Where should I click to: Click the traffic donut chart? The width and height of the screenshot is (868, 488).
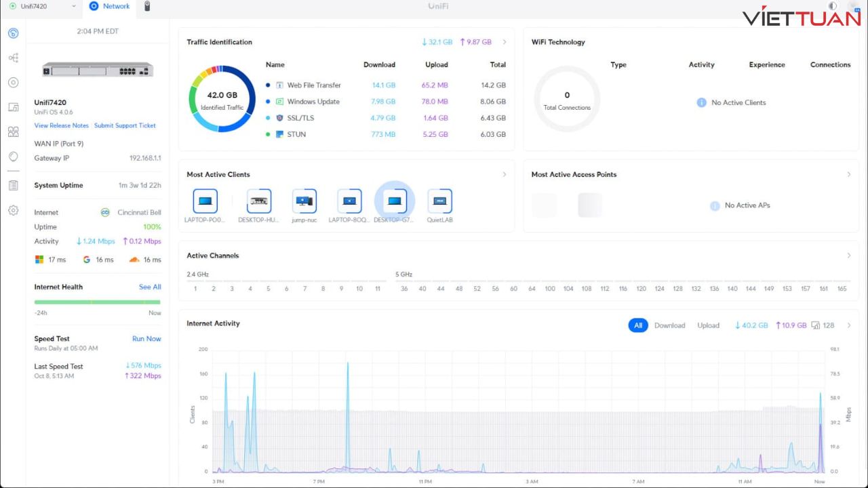pos(222,99)
